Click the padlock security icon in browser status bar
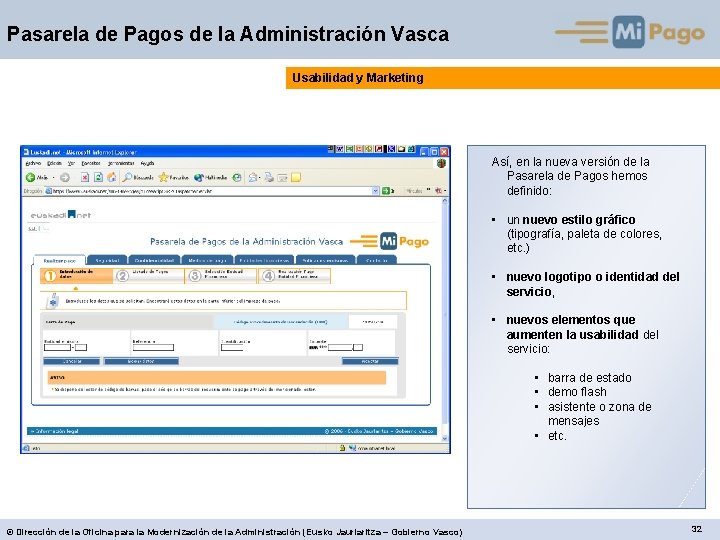 [342, 448]
